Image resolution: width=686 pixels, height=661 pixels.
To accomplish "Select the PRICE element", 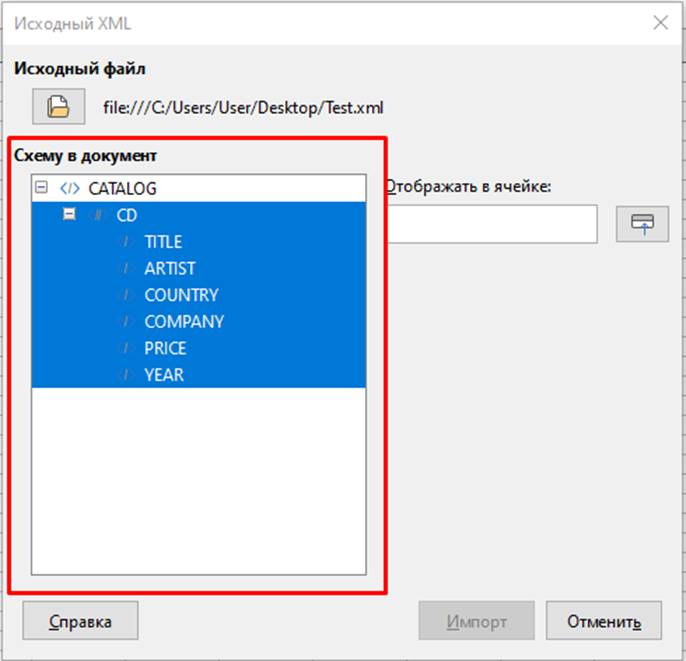I will point(199,349).
